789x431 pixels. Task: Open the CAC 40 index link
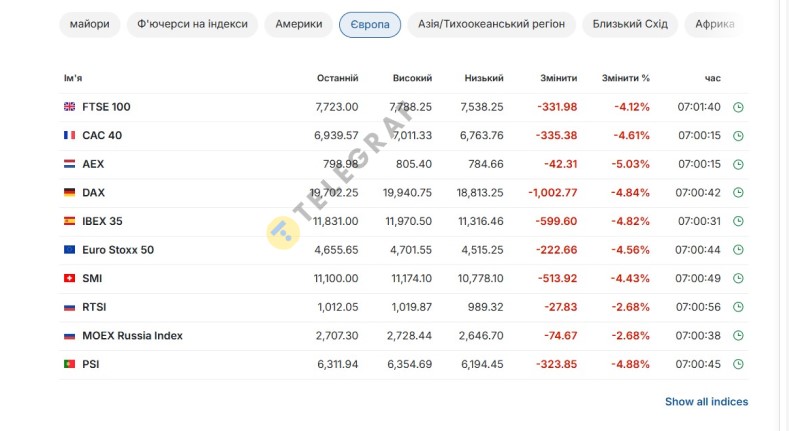point(102,135)
